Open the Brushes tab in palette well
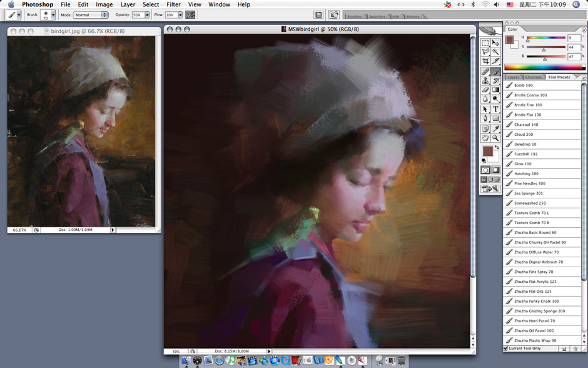This screenshot has height=368, width=588. pos(354,16)
